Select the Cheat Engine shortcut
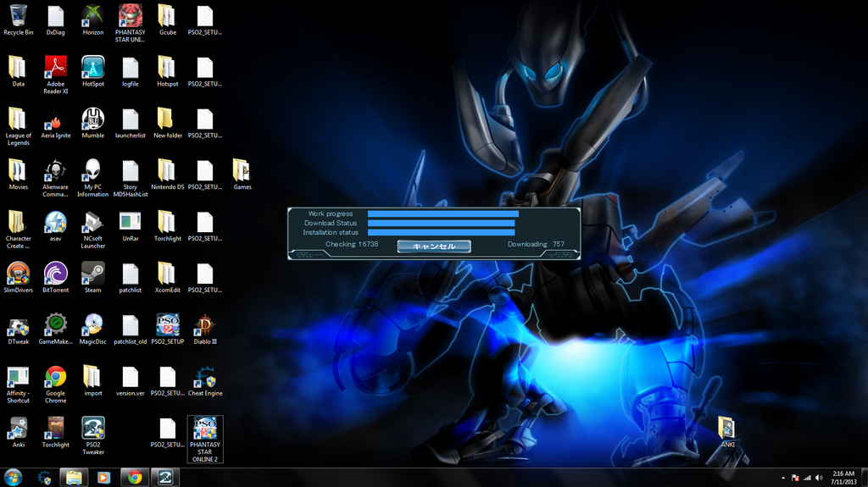The height and width of the screenshot is (487, 868). 205,381
